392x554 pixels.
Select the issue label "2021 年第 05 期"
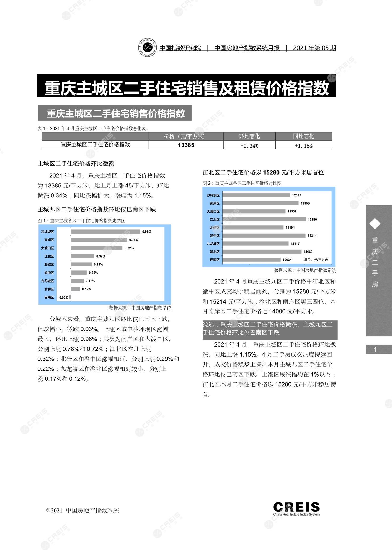[315, 48]
